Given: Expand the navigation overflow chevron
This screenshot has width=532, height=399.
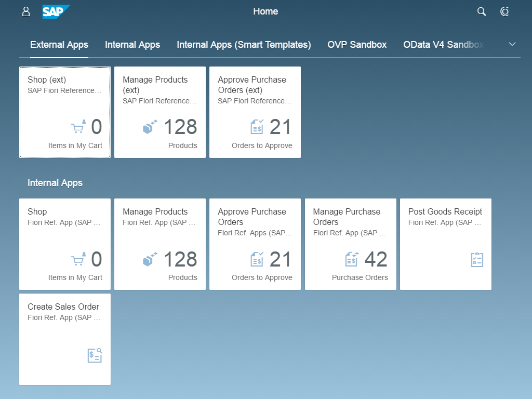Looking at the screenshot, I should (512, 44).
